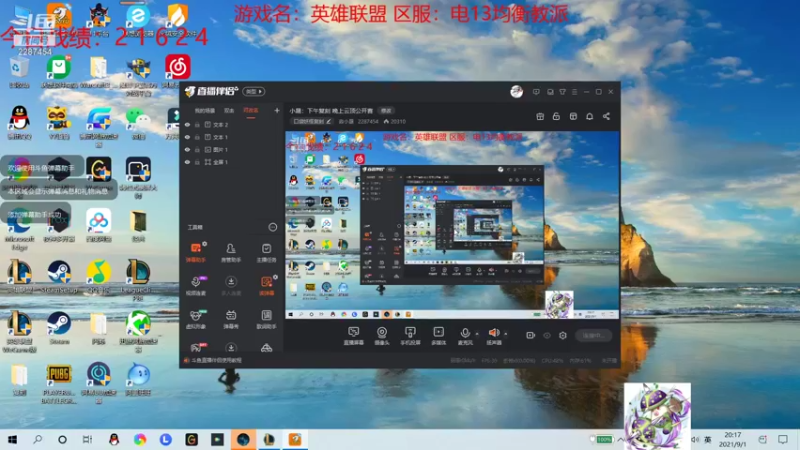Open the taskbar search magnifier
The width and height of the screenshot is (800, 450).
tap(37, 439)
